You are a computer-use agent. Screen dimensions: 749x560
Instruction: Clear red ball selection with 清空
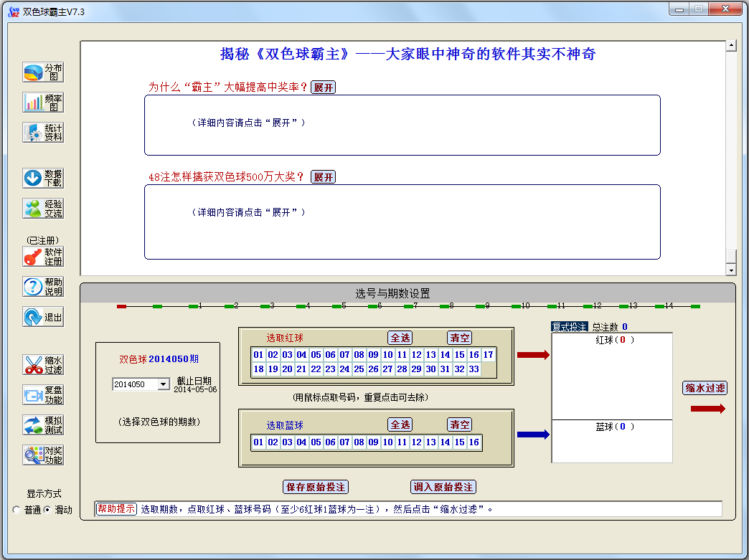click(x=460, y=338)
